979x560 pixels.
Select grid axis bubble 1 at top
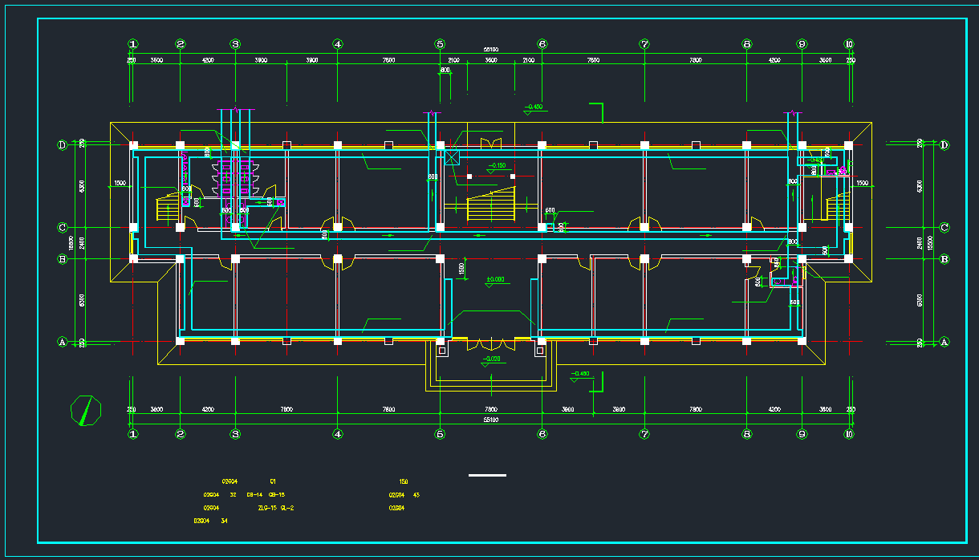pyautogui.click(x=133, y=45)
